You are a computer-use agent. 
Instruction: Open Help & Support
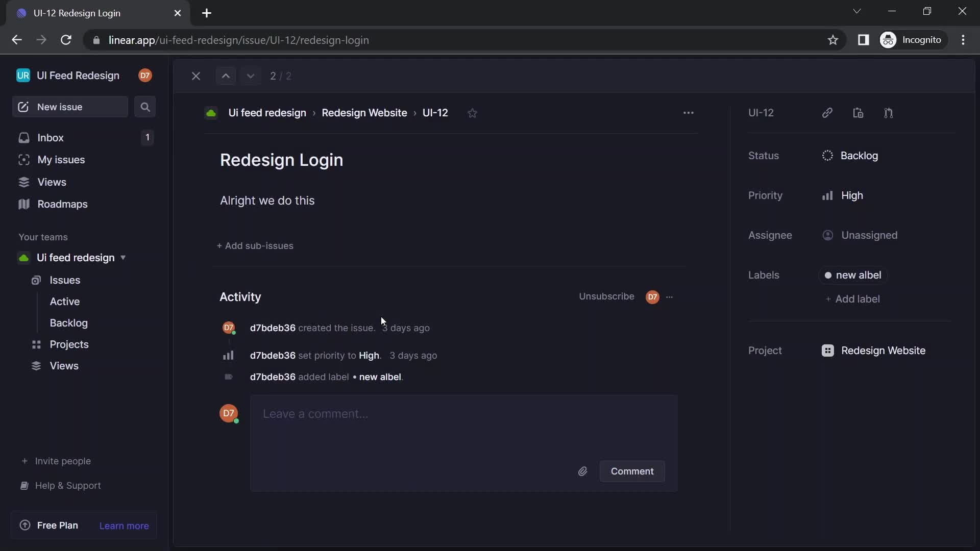pyautogui.click(x=61, y=486)
